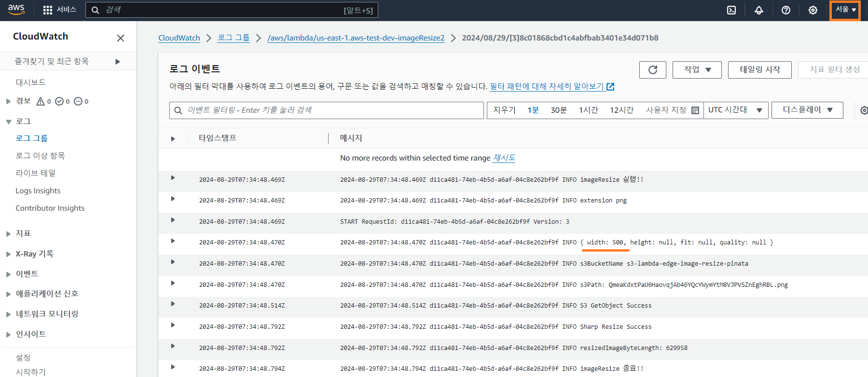Click the insufficient data alarms icon
The width and height of the screenshot is (868, 377).
click(x=78, y=101)
